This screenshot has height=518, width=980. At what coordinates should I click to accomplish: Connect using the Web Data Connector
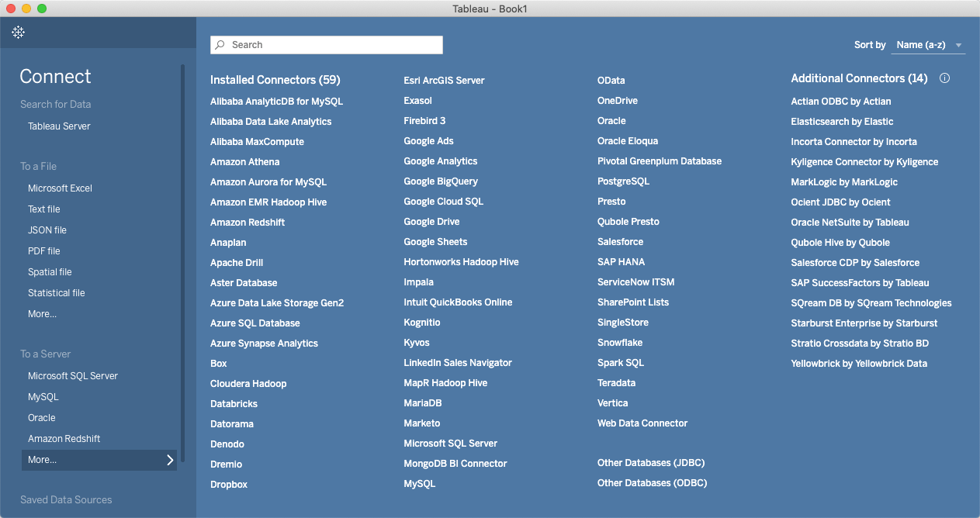[x=642, y=423]
